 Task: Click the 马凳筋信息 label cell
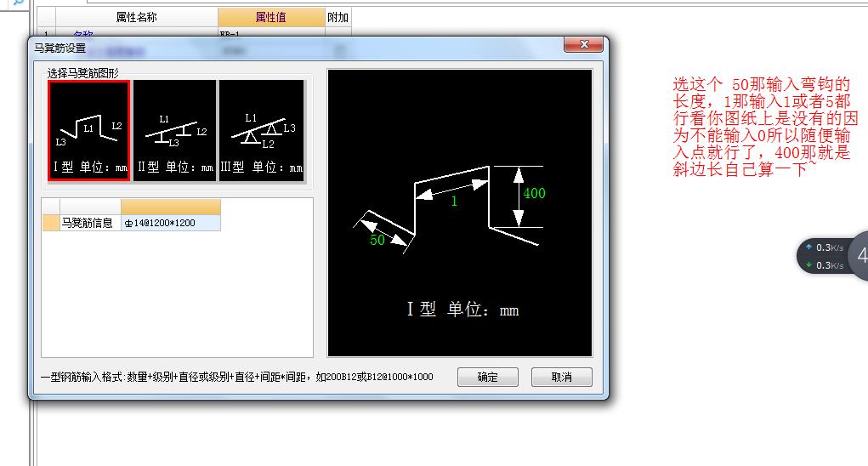pyautogui.click(x=89, y=223)
